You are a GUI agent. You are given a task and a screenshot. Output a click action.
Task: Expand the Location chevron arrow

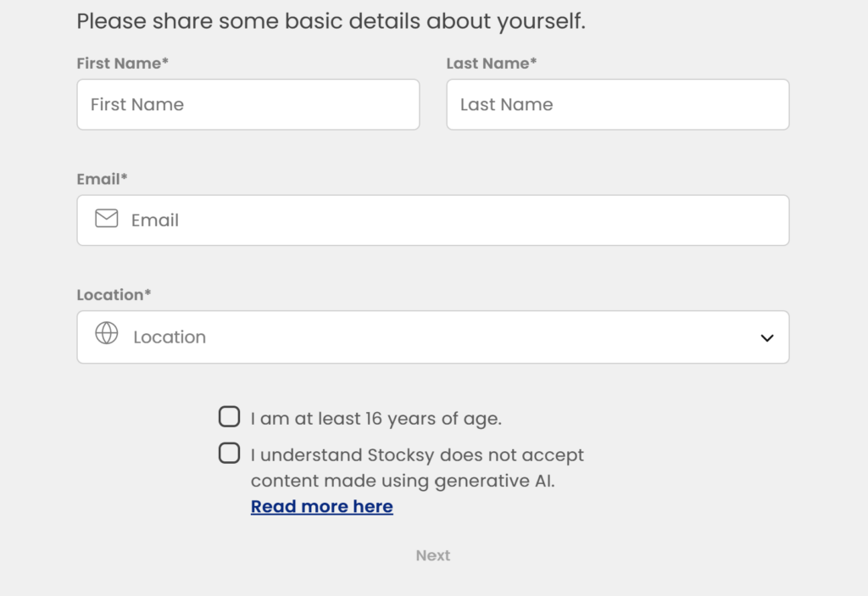[766, 338]
